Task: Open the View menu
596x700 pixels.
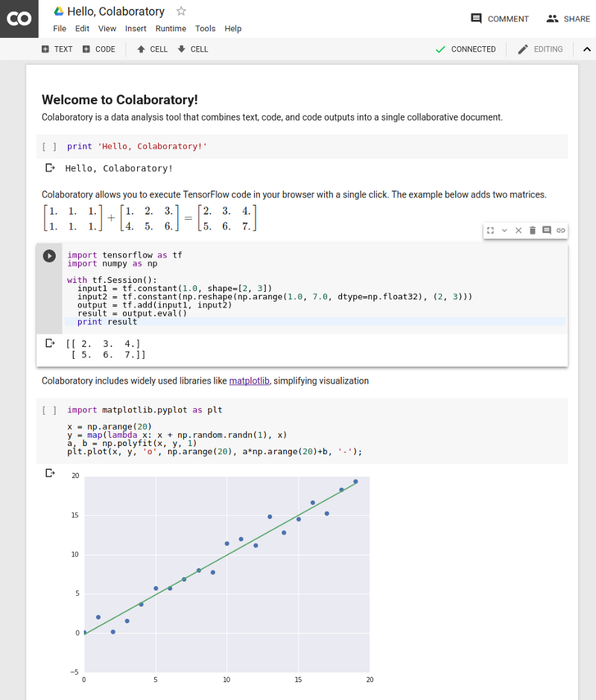Action: point(107,28)
